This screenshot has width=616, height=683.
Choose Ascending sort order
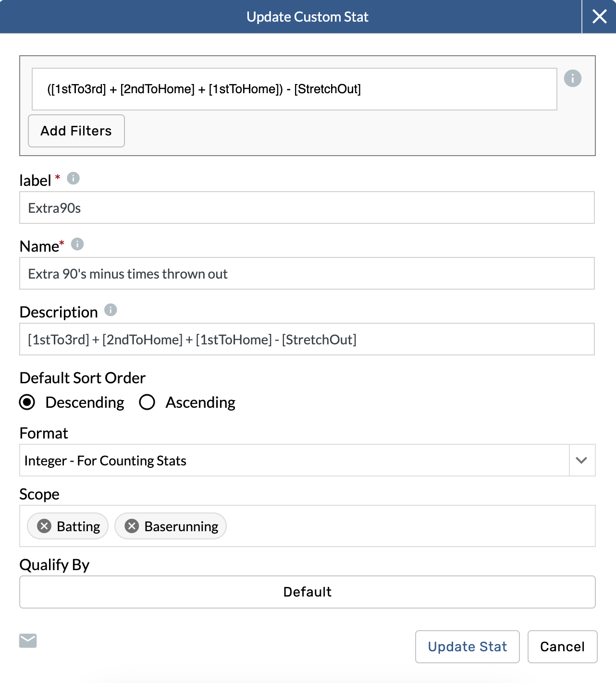point(147,402)
